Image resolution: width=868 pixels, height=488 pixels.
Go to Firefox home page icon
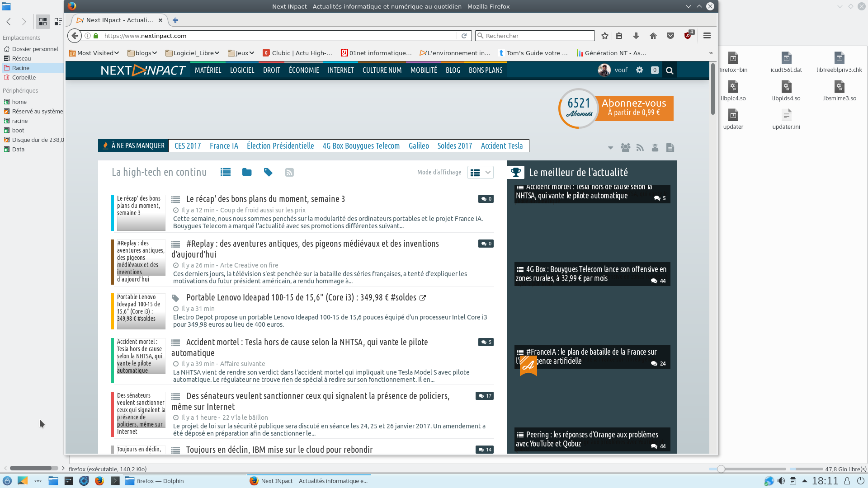tap(653, 36)
